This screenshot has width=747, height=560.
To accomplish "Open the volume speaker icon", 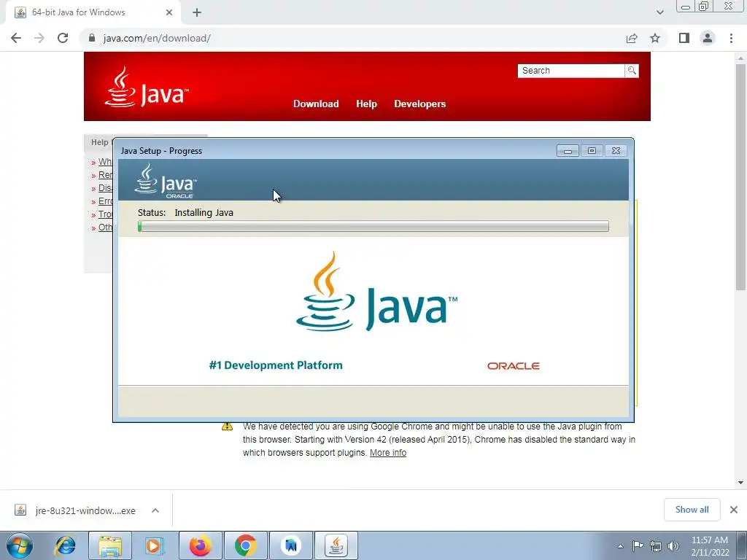I will [673, 546].
